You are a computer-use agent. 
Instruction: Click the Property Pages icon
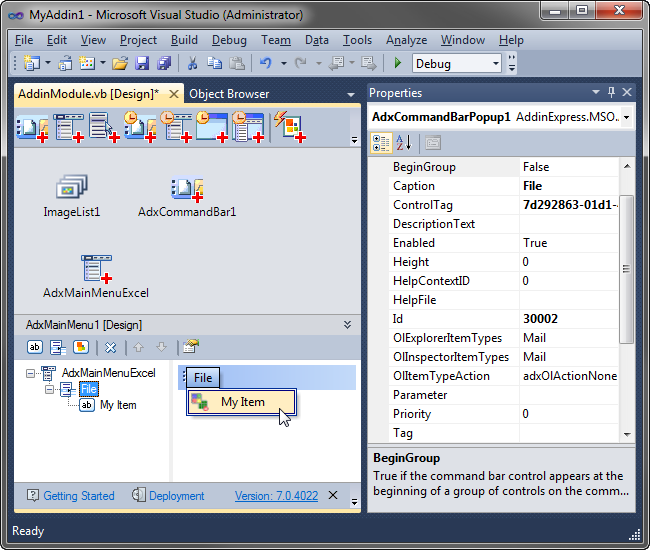(x=432, y=143)
